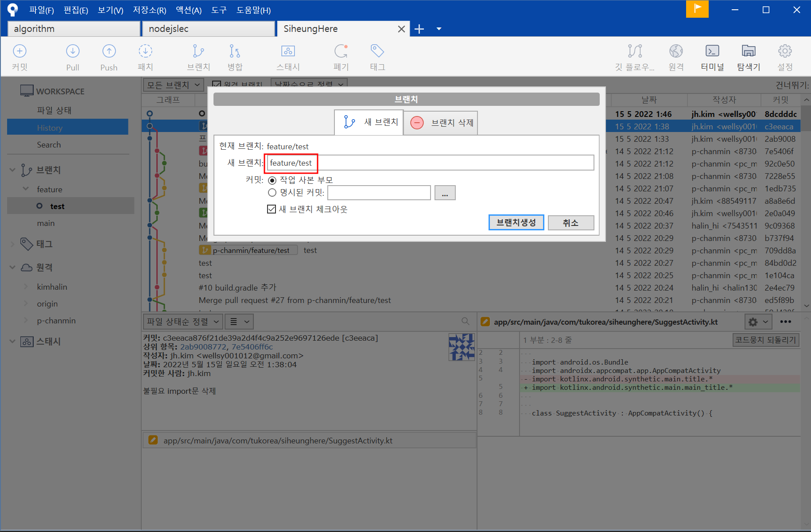
Task: Expand the kimhalin remote
Action: pyautogui.click(x=26, y=287)
